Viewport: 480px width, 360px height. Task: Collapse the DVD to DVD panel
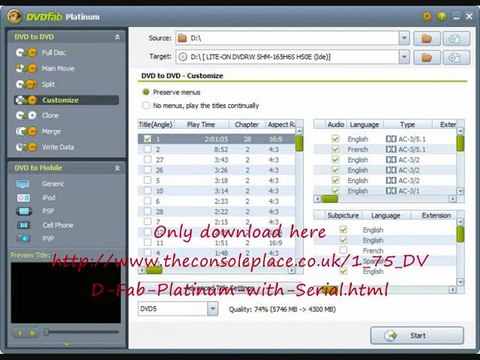117,37
